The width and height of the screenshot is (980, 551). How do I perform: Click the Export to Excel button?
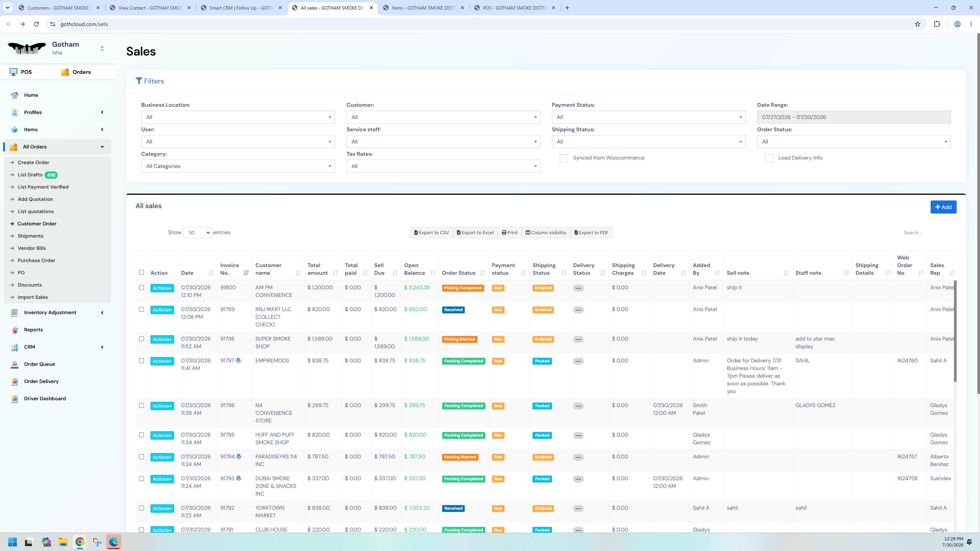point(475,233)
